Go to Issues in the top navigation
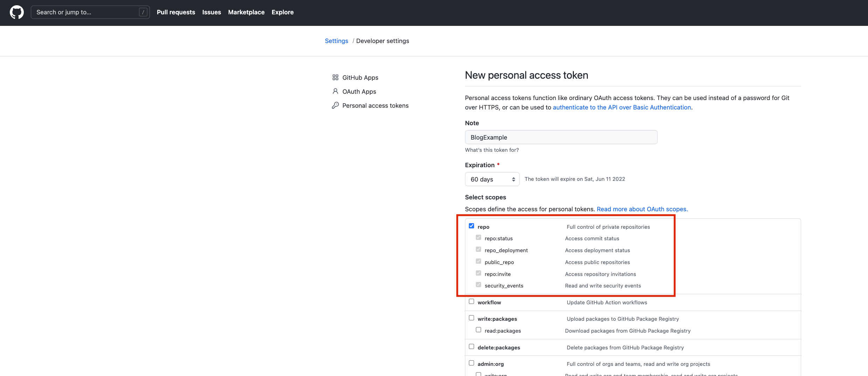 [211, 12]
